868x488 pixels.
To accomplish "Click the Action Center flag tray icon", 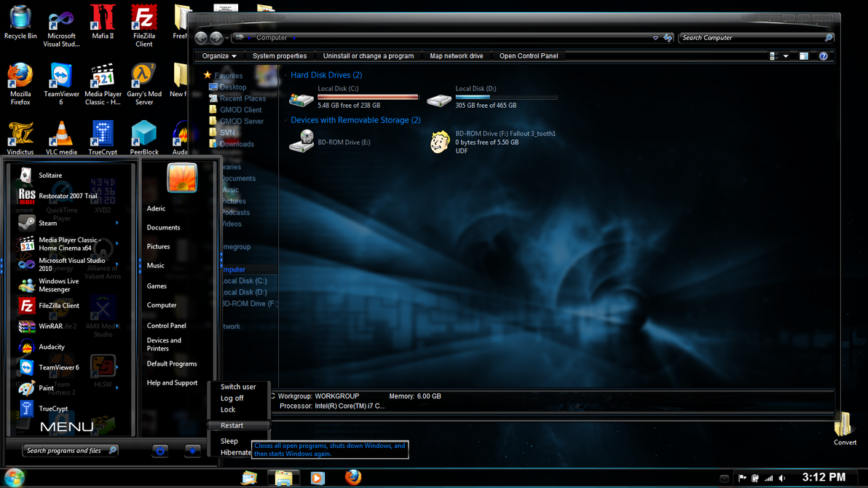I will [742, 478].
